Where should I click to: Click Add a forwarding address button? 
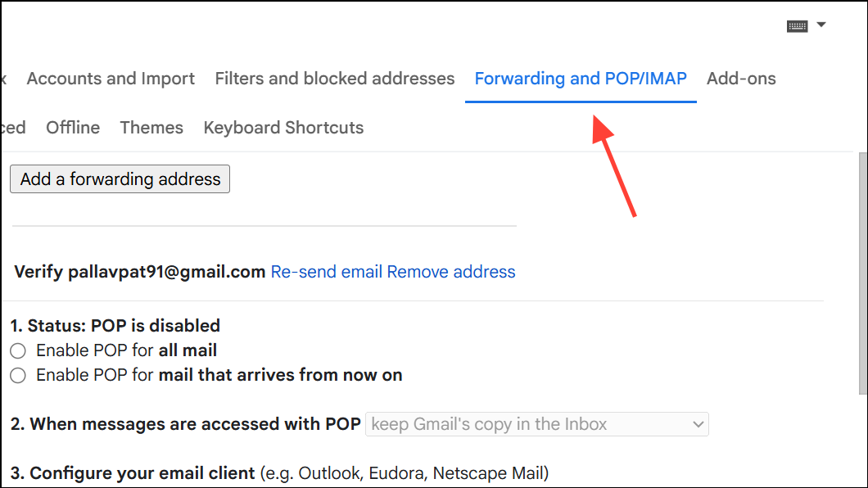click(x=120, y=179)
